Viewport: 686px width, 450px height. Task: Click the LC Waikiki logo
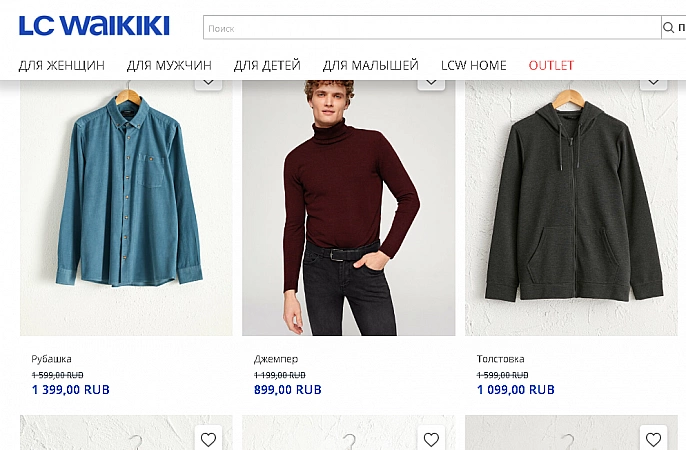tap(94, 26)
